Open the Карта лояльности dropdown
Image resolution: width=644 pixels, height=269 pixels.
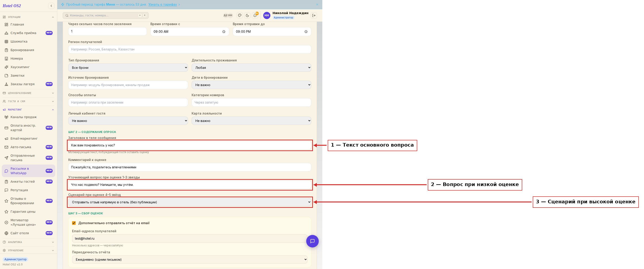[251, 121]
